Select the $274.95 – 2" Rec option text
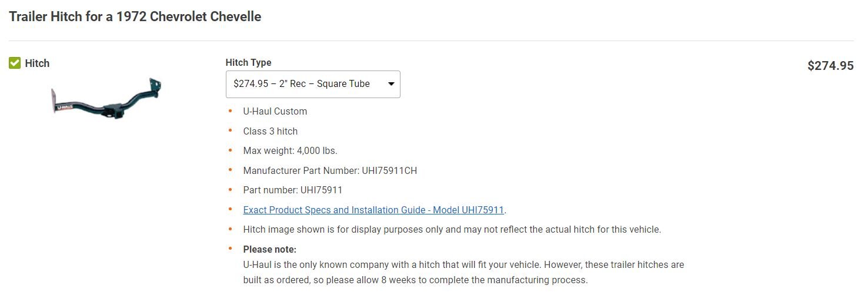Image resolution: width=868 pixels, height=302 pixels. point(269,84)
